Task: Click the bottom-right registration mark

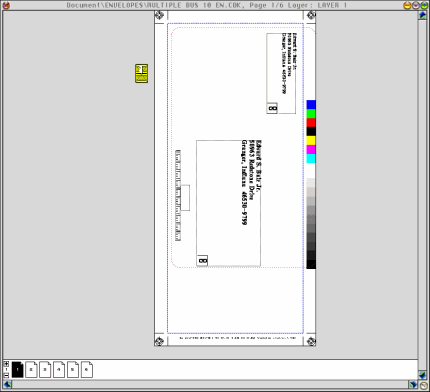Action: pos(311,341)
